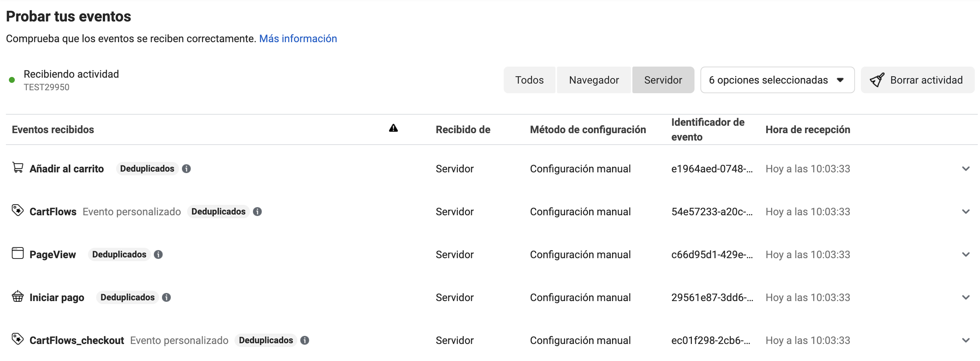
Task: Click the tag icon beside CartFlows_checkout
Action: click(x=17, y=339)
